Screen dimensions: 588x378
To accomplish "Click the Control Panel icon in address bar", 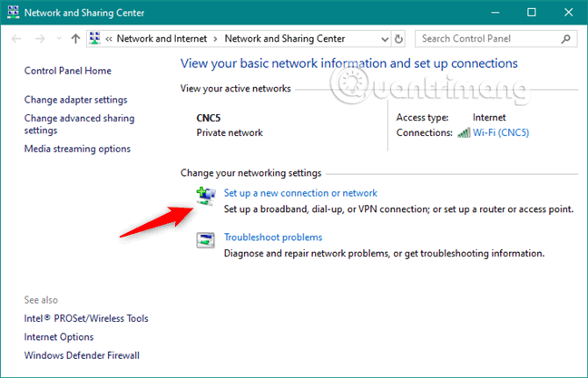I will (95, 39).
